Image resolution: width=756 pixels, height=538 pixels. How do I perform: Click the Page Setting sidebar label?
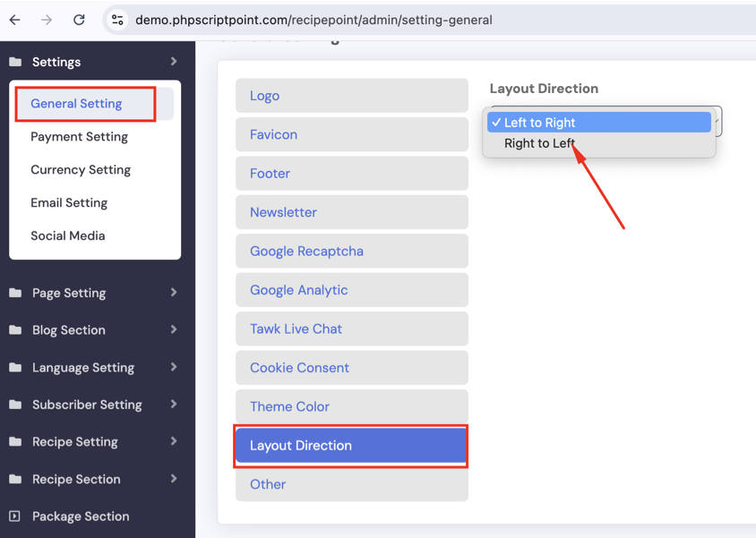coord(69,293)
